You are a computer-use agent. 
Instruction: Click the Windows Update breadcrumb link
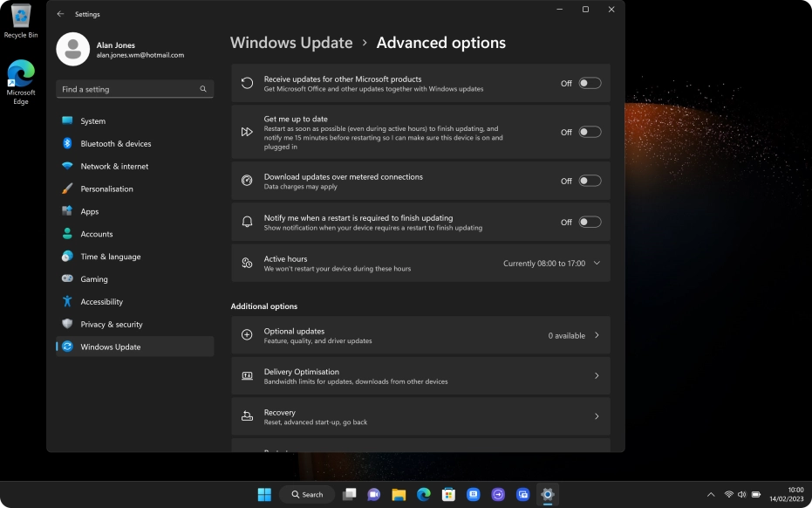tap(291, 42)
